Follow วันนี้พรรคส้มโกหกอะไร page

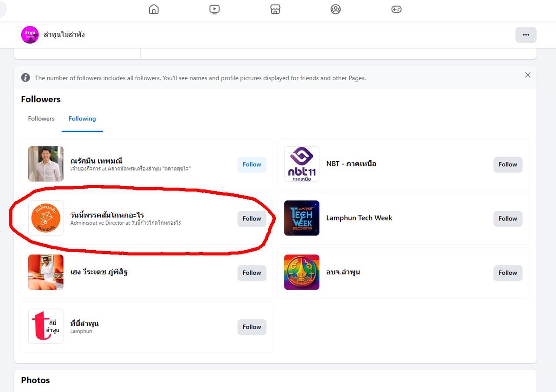click(252, 219)
